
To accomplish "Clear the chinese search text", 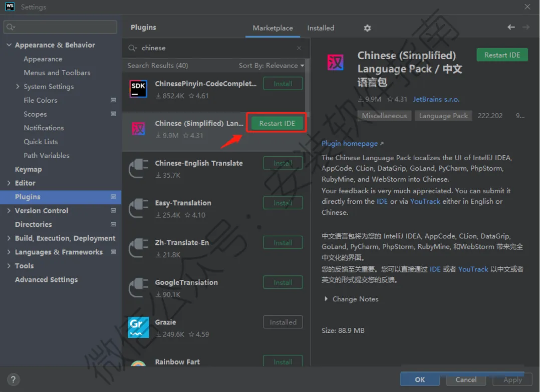I will click(299, 48).
